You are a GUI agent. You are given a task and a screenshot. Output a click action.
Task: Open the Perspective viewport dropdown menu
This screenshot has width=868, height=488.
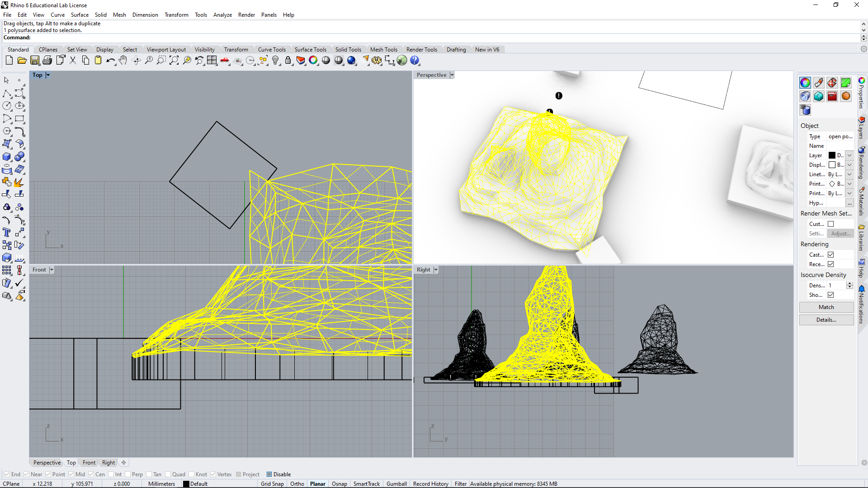(452, 75)
